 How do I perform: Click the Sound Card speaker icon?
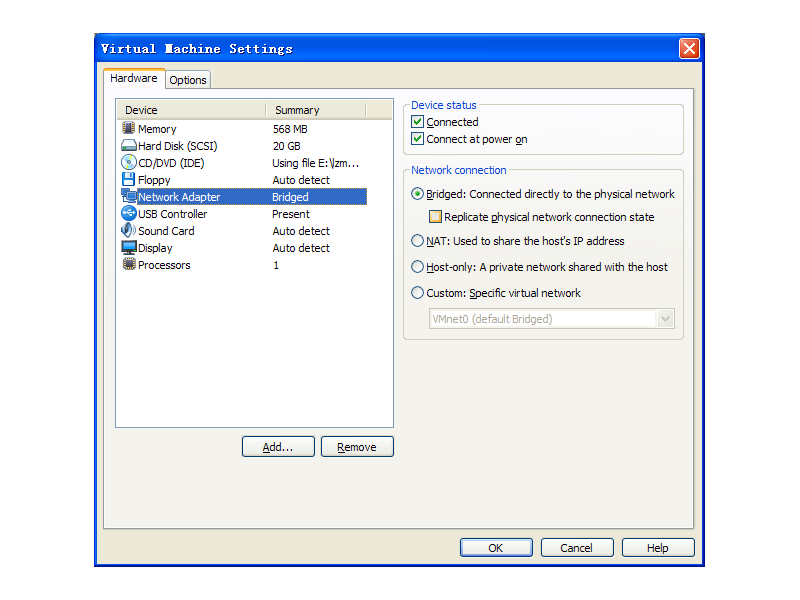point(129,231)
